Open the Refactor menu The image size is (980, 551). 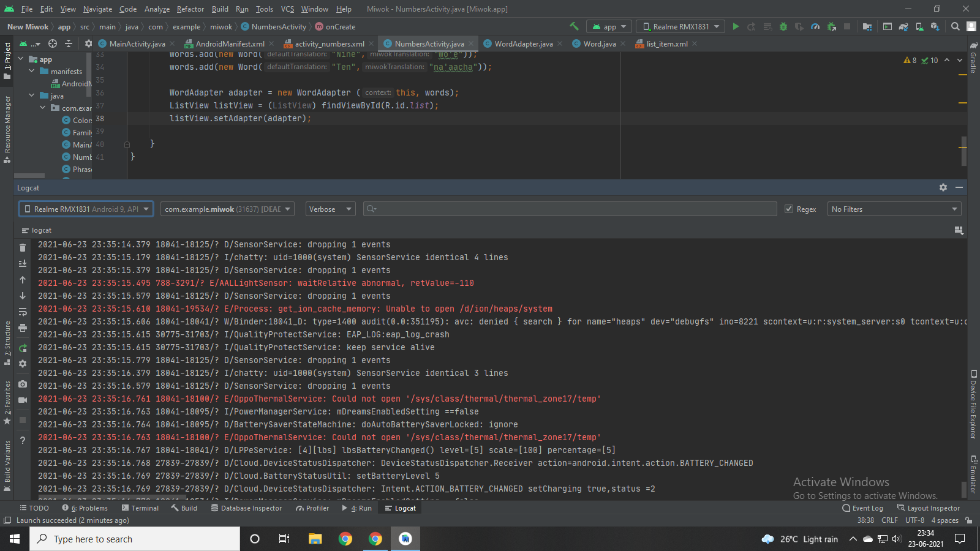190,9
